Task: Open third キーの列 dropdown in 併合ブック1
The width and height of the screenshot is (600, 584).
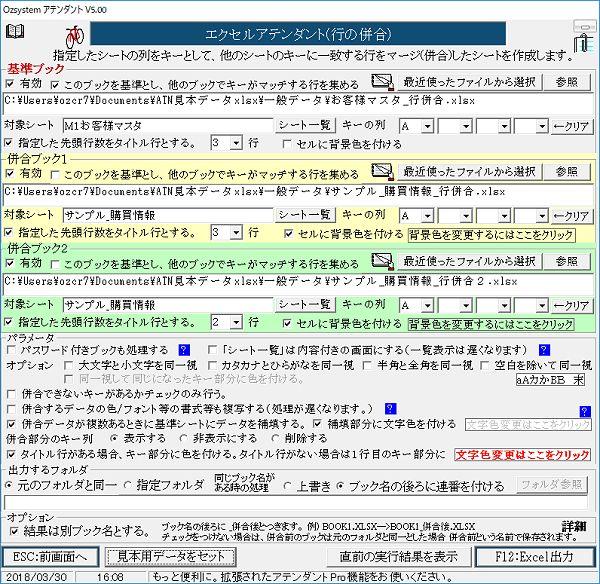Action: click(504, 216)
